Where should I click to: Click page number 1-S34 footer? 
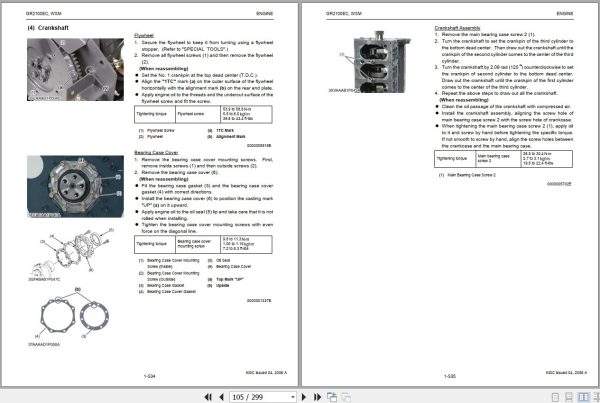click(150, 376)
